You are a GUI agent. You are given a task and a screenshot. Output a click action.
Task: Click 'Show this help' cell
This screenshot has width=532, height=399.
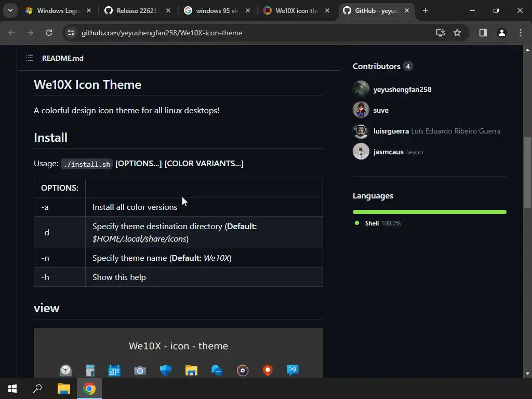pyautogui.click(x=204, y=277)
